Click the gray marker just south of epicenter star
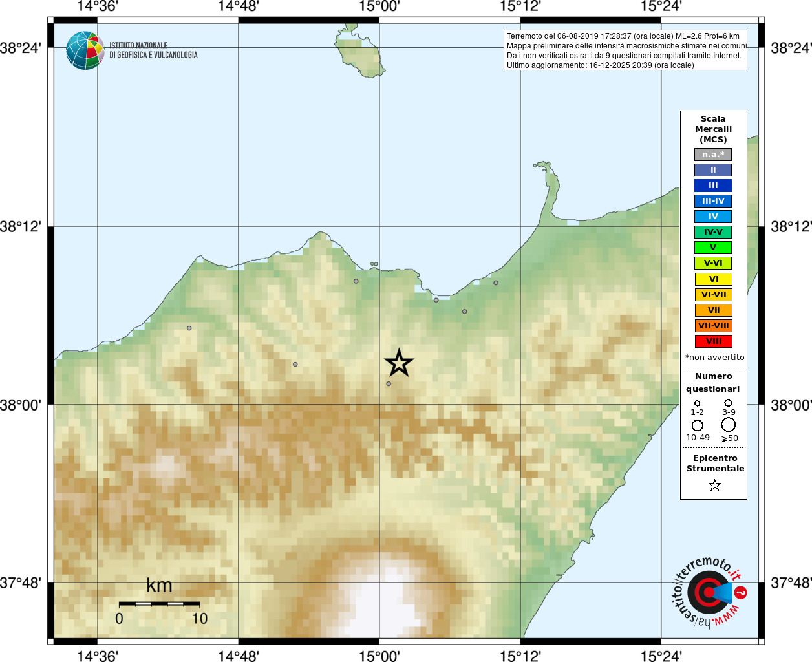This screenshot has height=662, width=812. pyautogui.click(x=389, y=383)
